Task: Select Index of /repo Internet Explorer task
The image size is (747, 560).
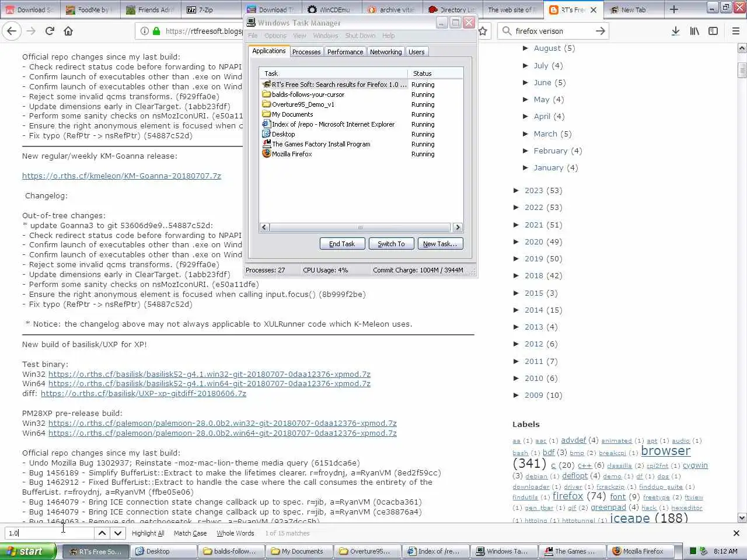Action: point(333,124)
